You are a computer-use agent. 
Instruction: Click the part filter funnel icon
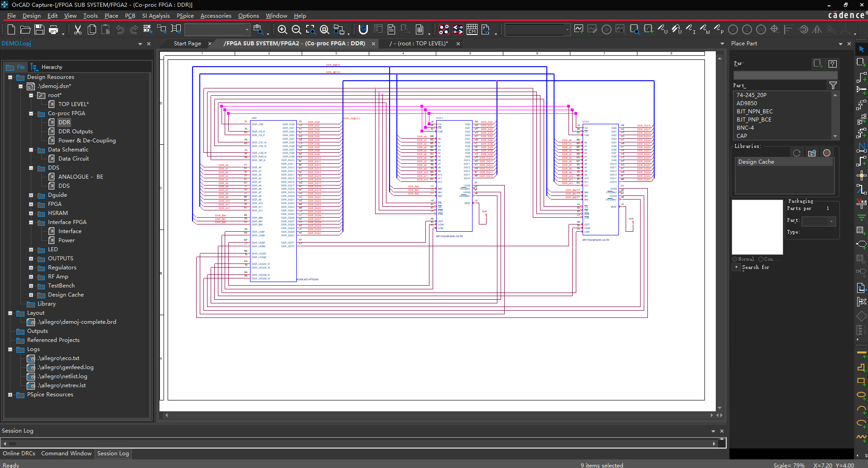click(x=833, y=85)
